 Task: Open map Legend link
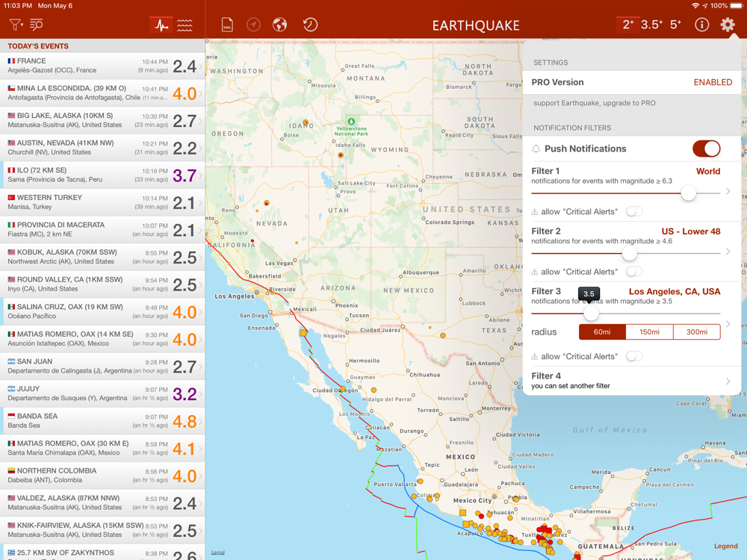click(x=725, y=546)
